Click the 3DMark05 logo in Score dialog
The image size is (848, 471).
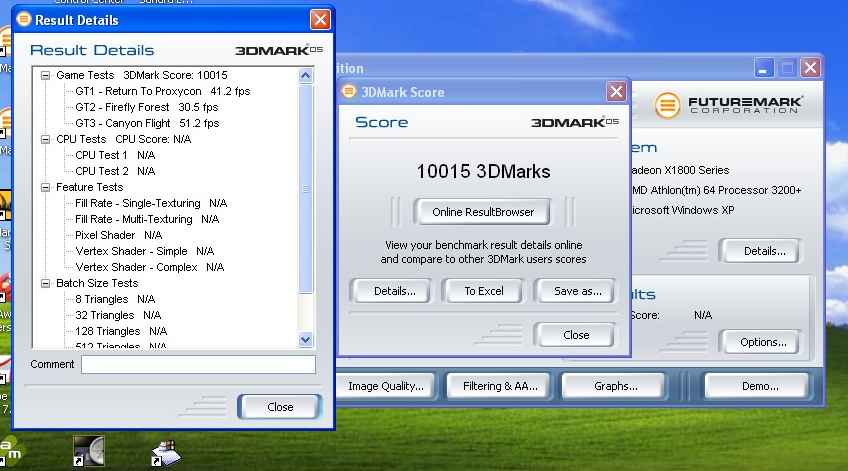pos(574,122)
